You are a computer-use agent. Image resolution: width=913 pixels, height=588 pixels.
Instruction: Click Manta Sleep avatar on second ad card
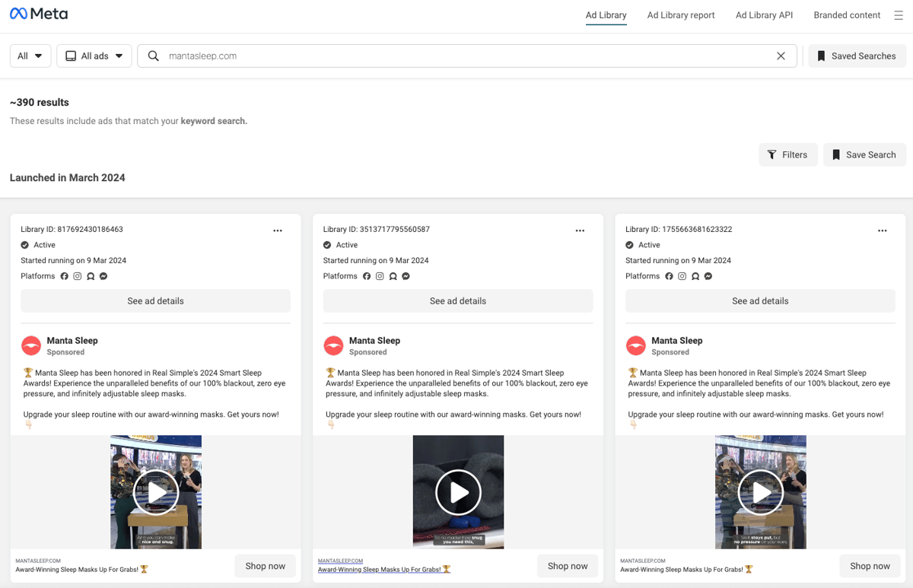[334, 345]
